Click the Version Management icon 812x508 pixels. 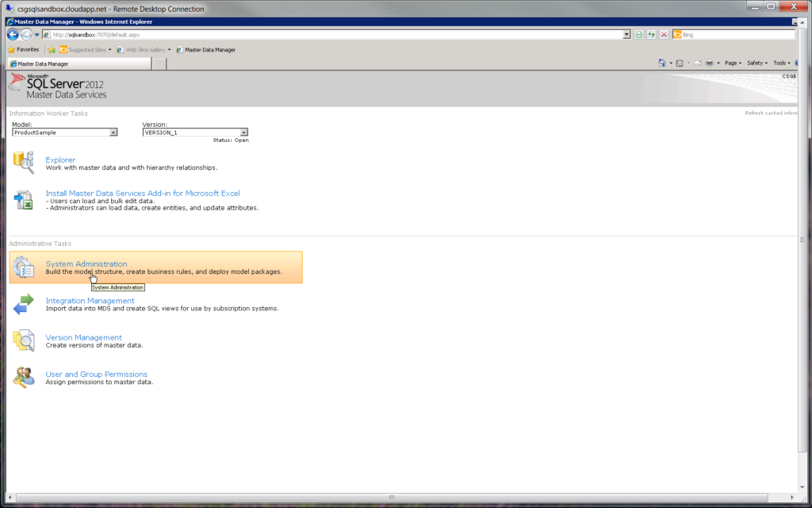pyautogui.click(x=23, y=341)
